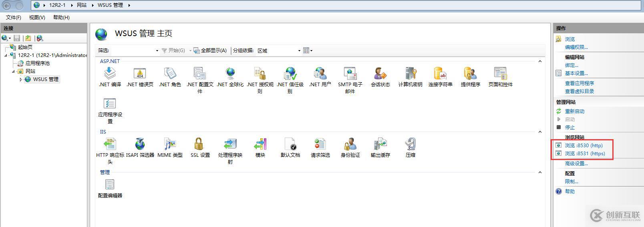Open the .NET 编译 feature icon
Image resolution: width=644 pixels, height=227 pixels.
(110, 73)
